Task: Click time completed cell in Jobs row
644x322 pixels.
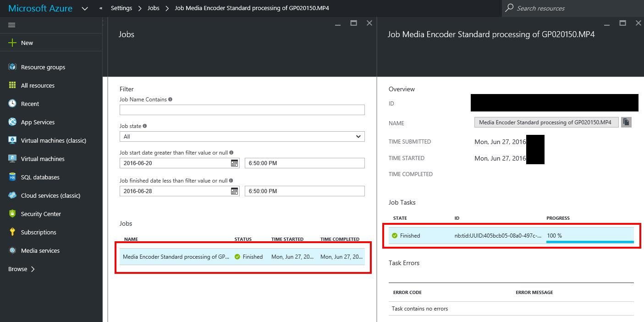Action: point(341,257)
